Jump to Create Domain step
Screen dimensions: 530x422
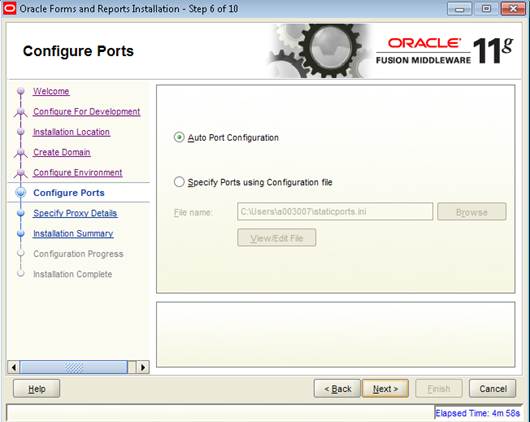click(62, 152)
